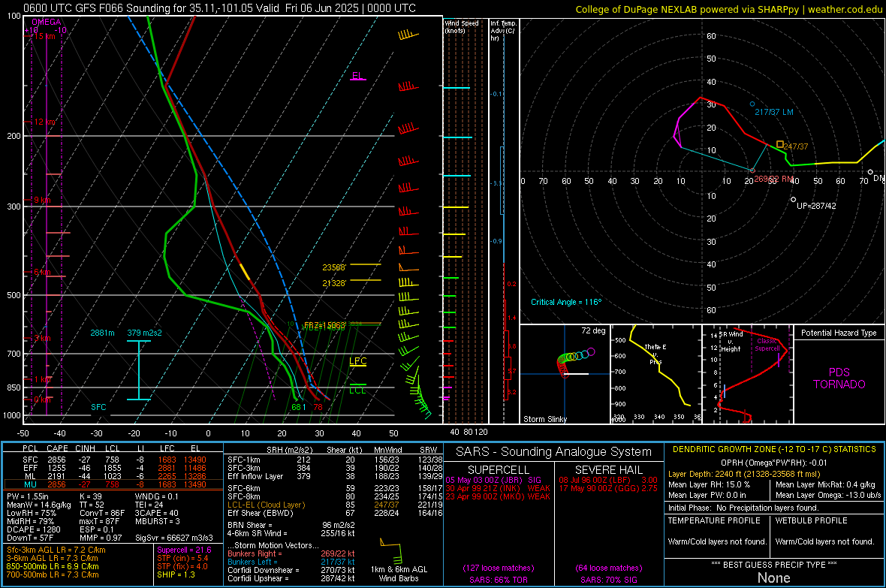The width and height of the screenshot is (886, 588).
Task: Click the Best Guess Precip Type None result
Action: point(773,577)
